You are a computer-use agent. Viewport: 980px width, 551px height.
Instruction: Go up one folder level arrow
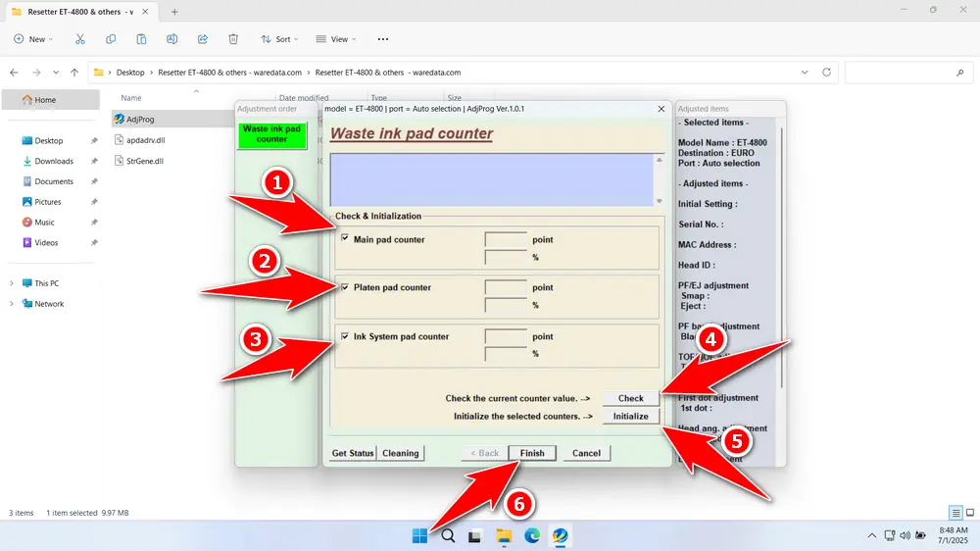point(74,73)
